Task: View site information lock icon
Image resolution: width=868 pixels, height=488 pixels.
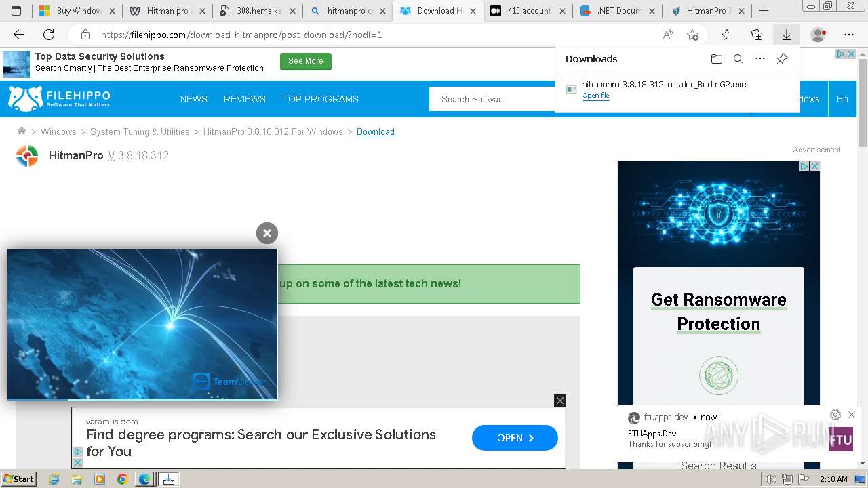Action: (85, 35)
